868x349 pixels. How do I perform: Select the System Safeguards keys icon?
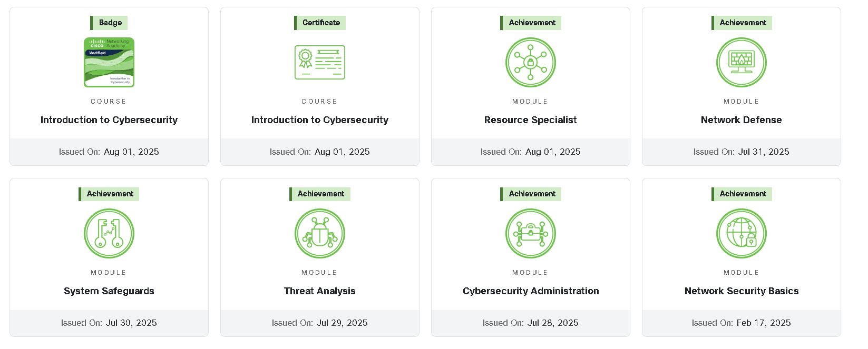pyautogui.click(x=109, y=233)
